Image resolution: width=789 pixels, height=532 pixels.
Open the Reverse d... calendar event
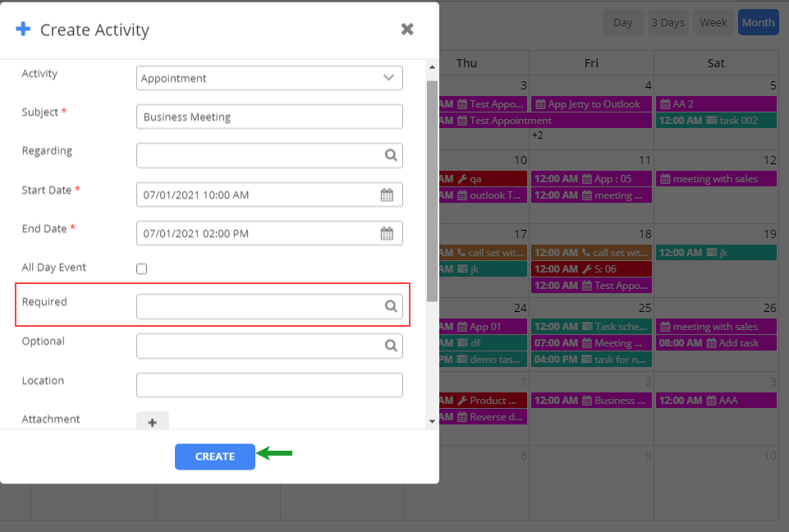[483, 417]
